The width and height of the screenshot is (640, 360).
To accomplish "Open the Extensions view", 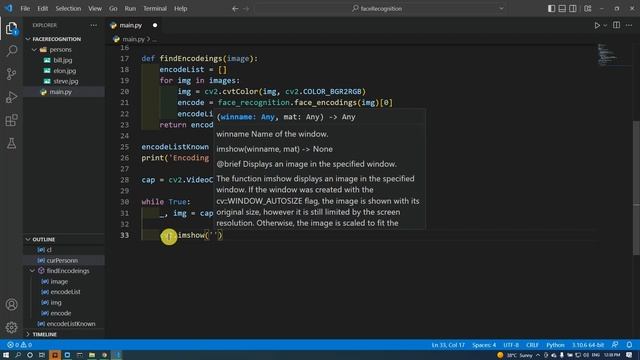I will point(11,120).
